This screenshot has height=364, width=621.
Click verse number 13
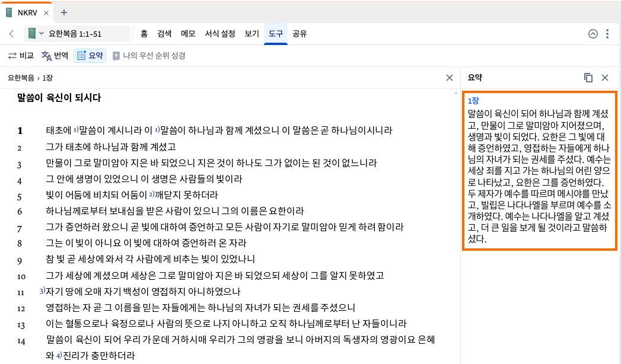(x=21, y=325)
